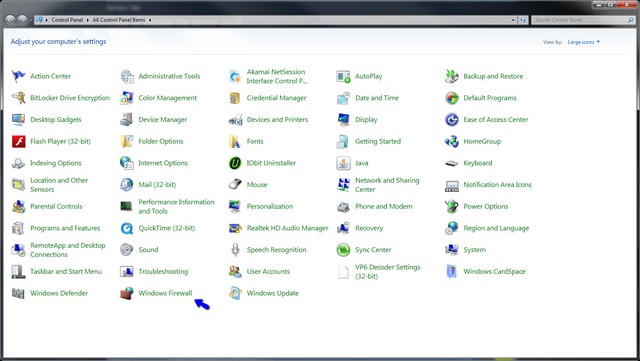
Task: Select the Control Panel breadcrumb segment
Action: (67, 20)
